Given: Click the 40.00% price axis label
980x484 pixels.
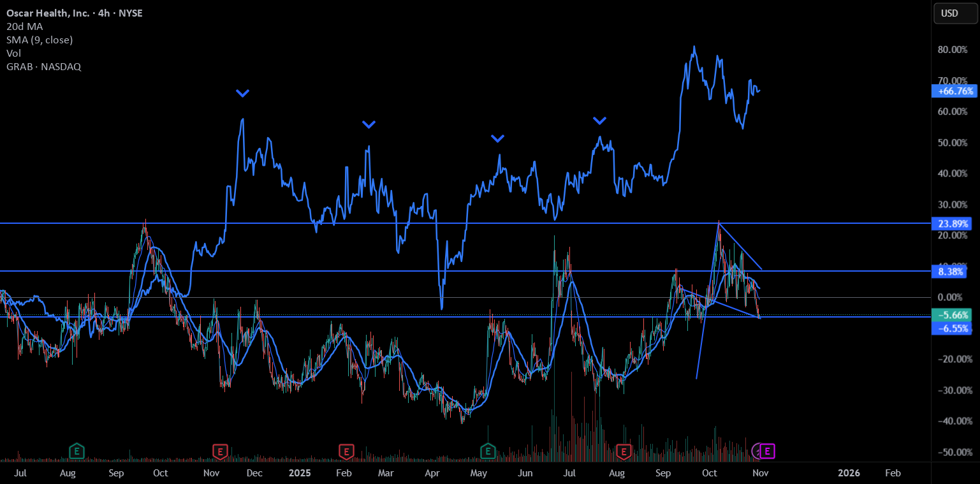Looking at the screenshot, I should pos(954,173).
